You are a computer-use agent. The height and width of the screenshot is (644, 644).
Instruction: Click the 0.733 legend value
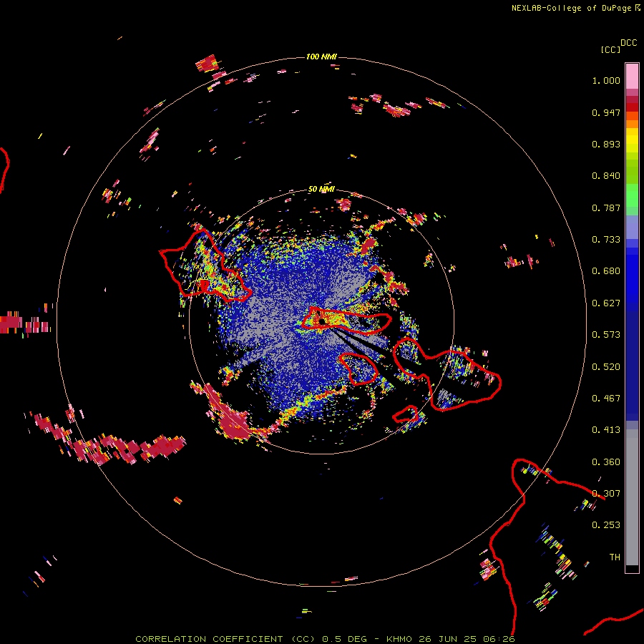(x=606, y=240)
